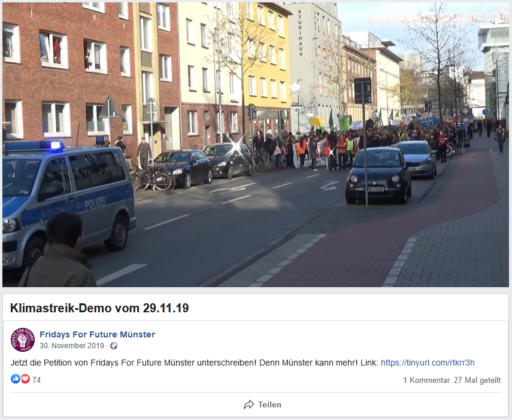Click the POLIZEI lettering on the van
Viewport: 512px width, 420px height.
[95, 203]
